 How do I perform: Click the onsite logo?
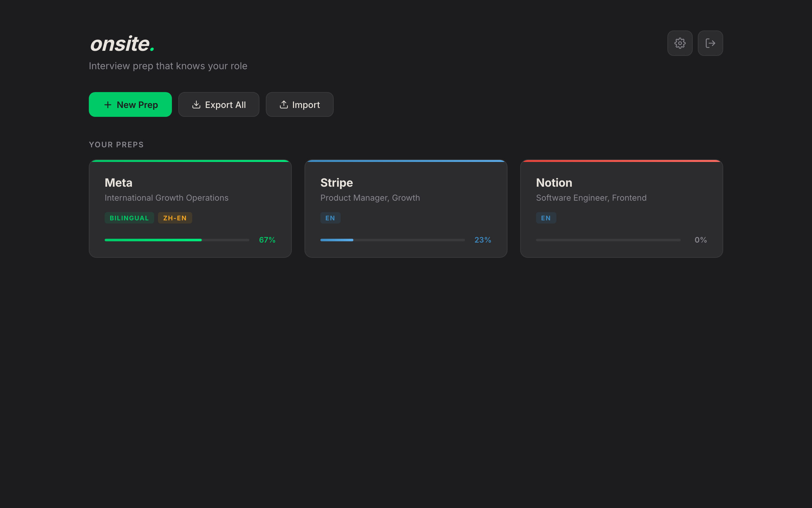pyautogui.click(x=122, y=44)
